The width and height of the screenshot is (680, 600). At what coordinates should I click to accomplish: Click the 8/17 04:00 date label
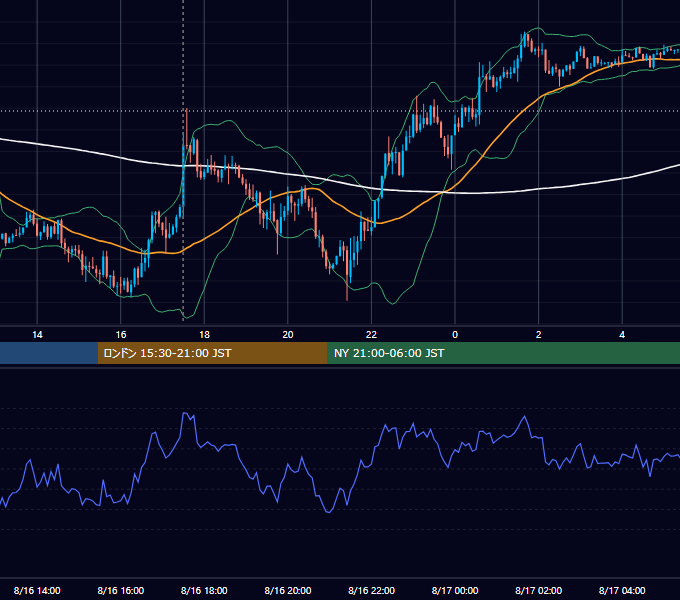click(622, 590)
